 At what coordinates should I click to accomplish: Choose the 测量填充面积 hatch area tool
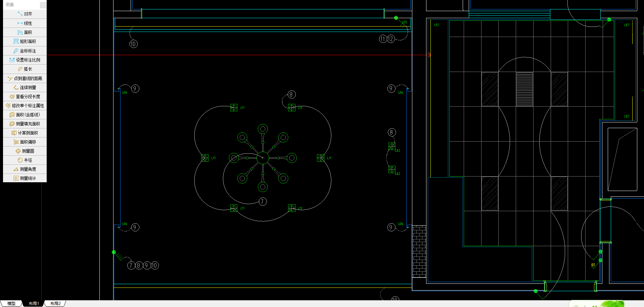25,124
